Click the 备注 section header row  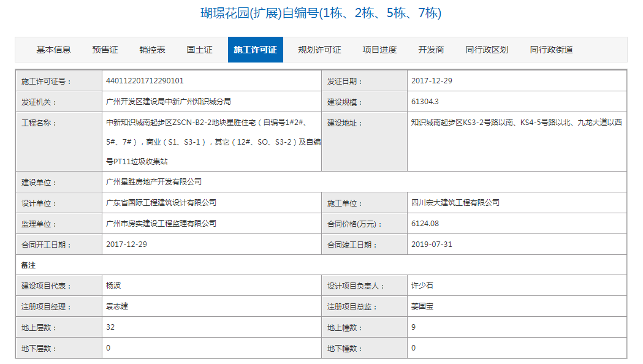(x=29, y=265)
